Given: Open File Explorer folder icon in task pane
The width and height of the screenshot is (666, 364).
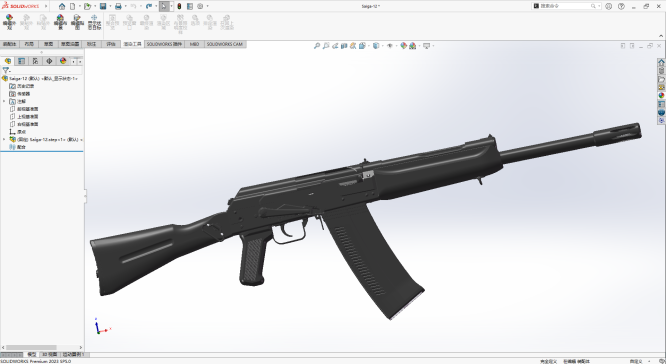Looking at the screenshot, I should coord(661,79).
